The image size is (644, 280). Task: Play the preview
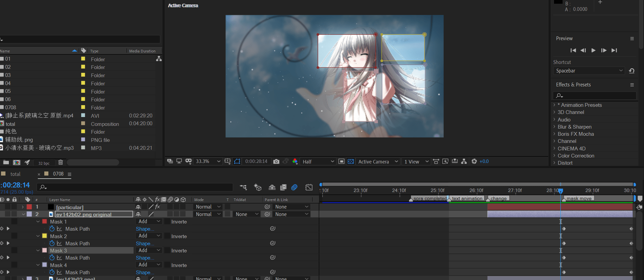[594, 50]
